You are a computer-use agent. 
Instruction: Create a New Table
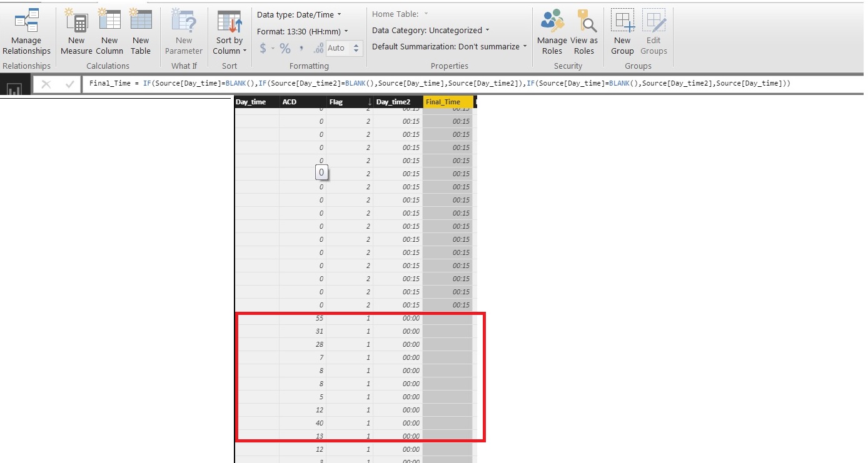141,32
